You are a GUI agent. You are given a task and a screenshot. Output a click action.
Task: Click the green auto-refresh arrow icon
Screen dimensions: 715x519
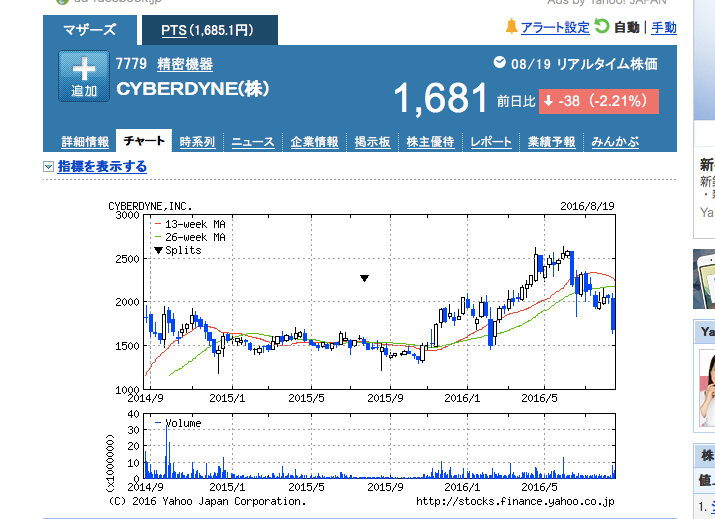click(601, 26)
